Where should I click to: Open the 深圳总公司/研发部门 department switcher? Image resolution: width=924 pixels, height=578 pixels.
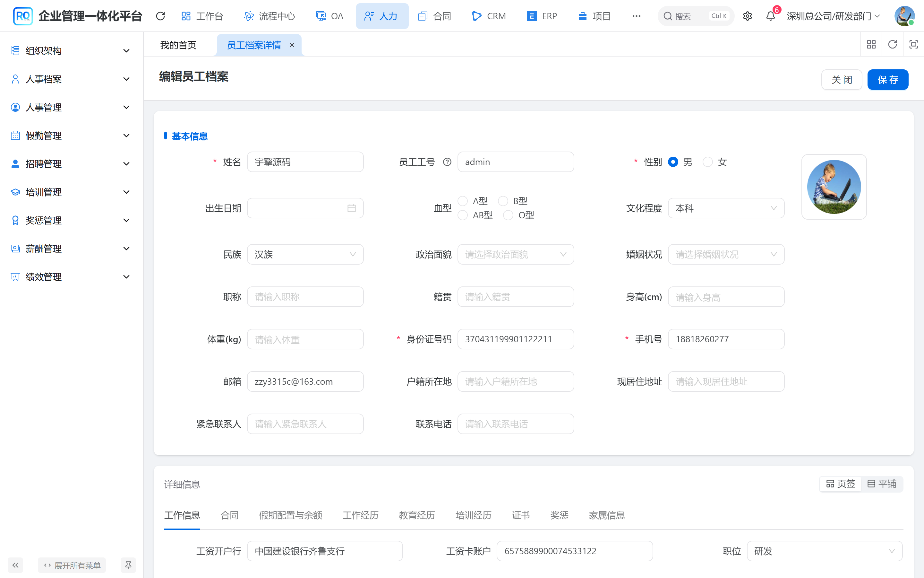pos(834,16)
